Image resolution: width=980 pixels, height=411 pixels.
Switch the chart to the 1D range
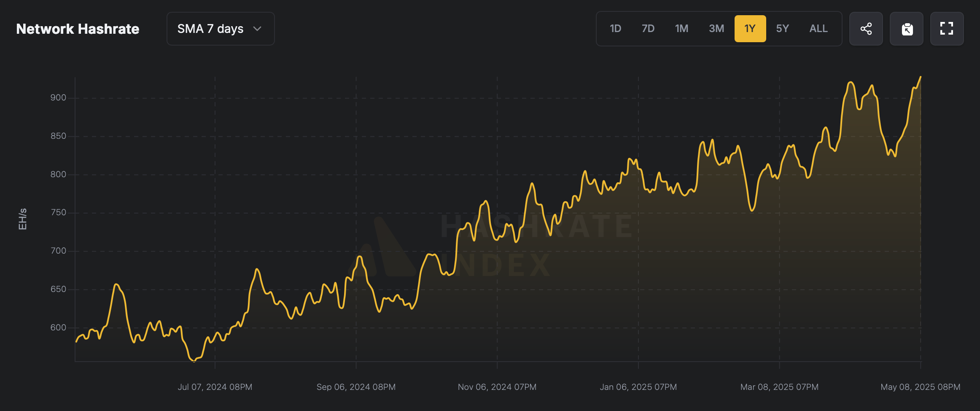615,28
